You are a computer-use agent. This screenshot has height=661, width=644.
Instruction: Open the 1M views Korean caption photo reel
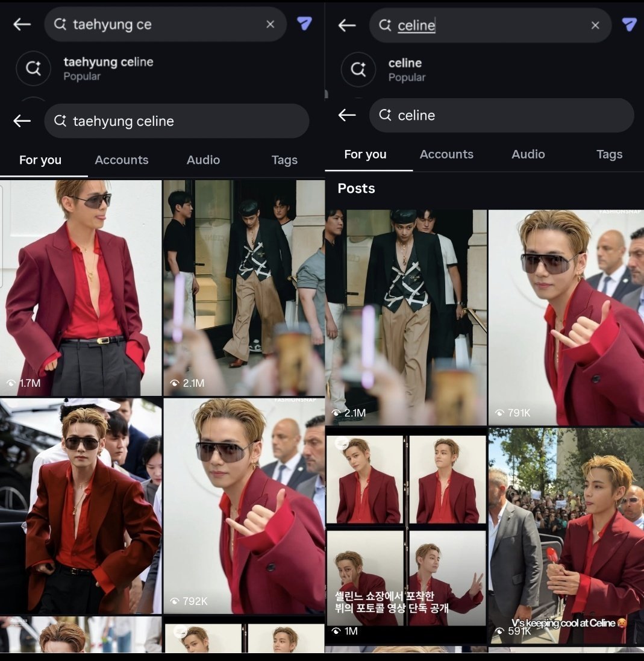pyautogui.click(x=406, y=536)
